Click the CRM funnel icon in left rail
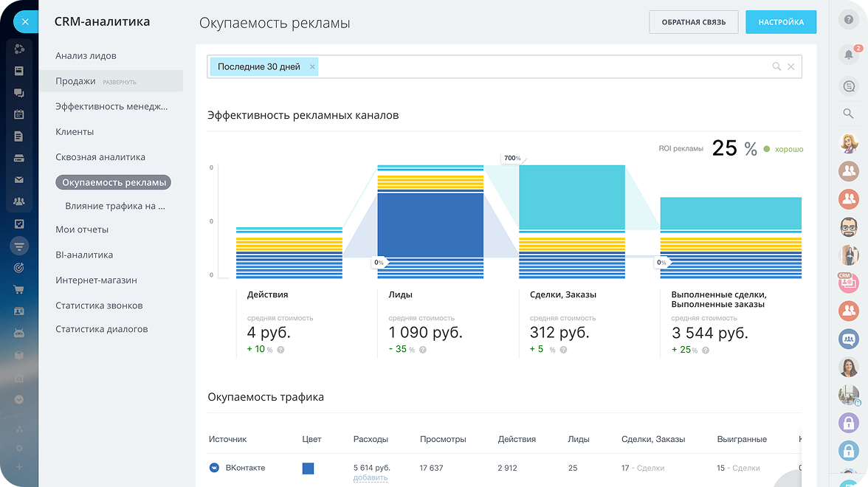868x487 pixels. (x=19, y=246)
